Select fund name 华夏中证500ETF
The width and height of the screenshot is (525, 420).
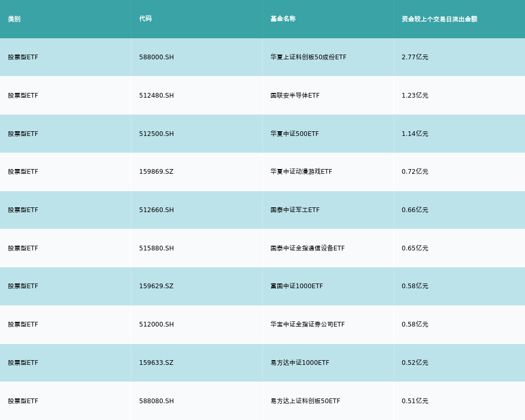[295, 134]
